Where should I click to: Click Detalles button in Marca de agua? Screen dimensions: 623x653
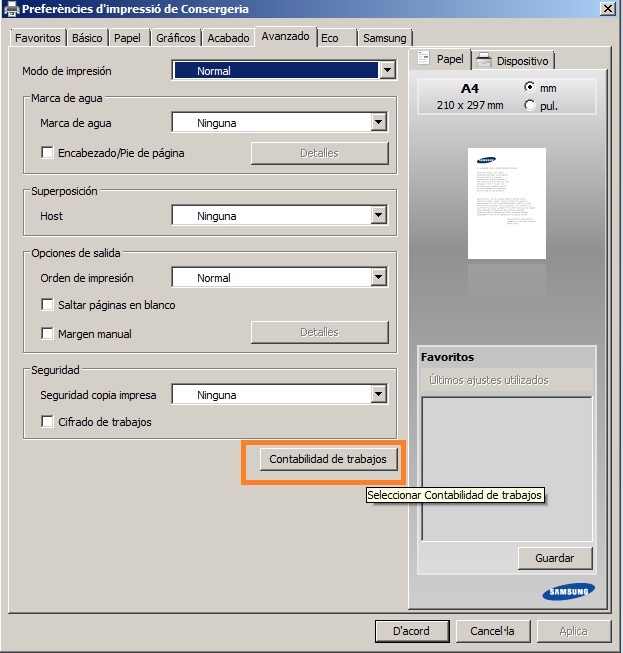click(320, 153)
